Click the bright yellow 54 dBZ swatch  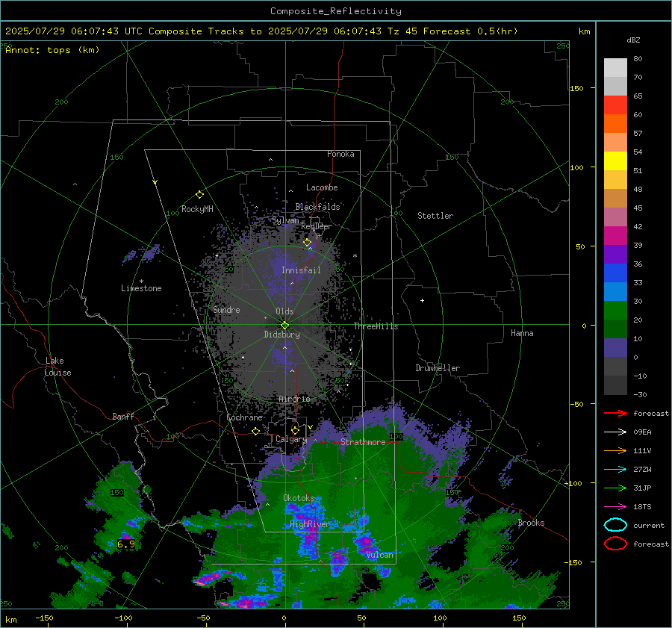615,161
